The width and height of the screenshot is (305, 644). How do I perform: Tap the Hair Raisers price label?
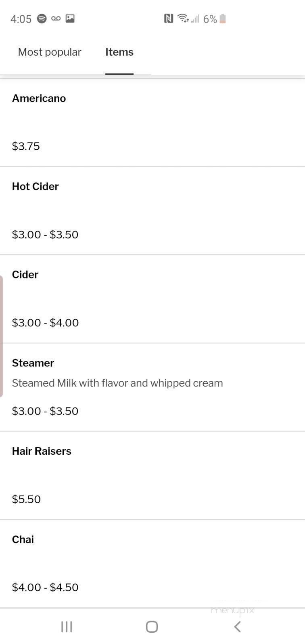(26, 499)
